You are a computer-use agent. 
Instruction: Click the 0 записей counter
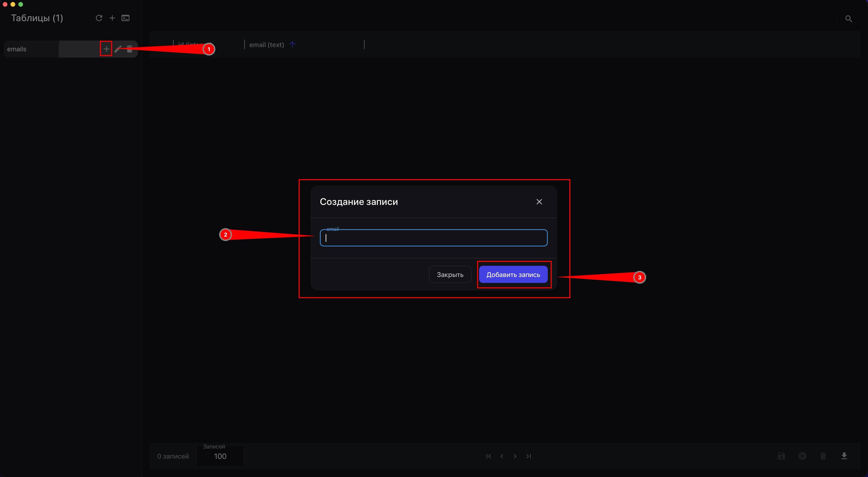tap(173, 456)
